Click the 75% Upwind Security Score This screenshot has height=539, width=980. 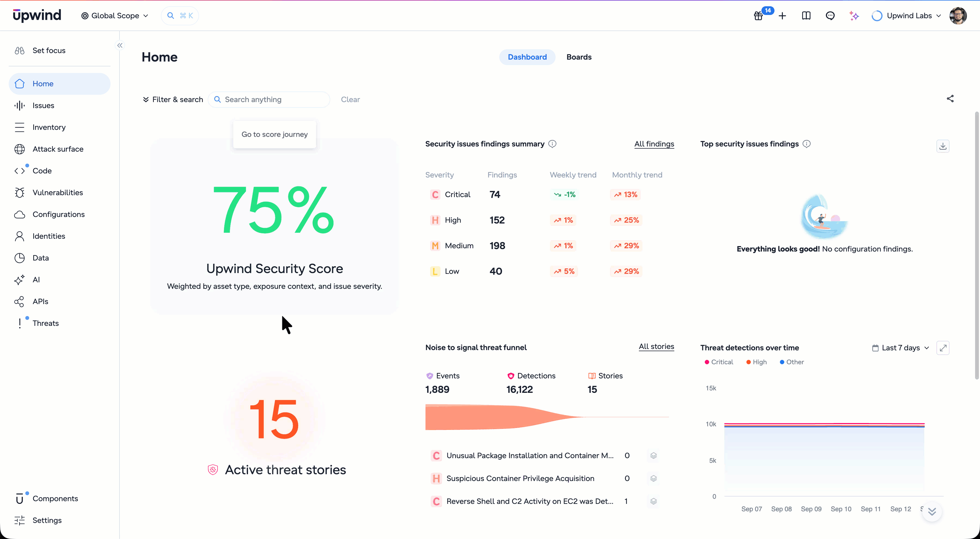pos(274,210)
